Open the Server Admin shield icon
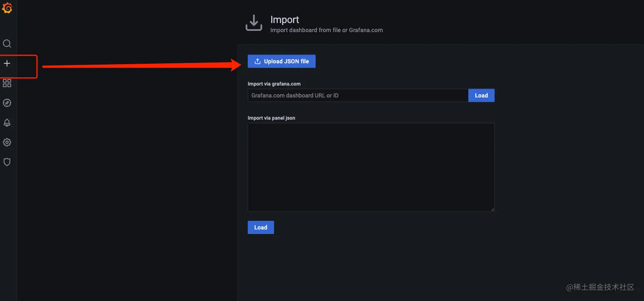The width and height of the screenshot is (644, 301). click(7, 162)
